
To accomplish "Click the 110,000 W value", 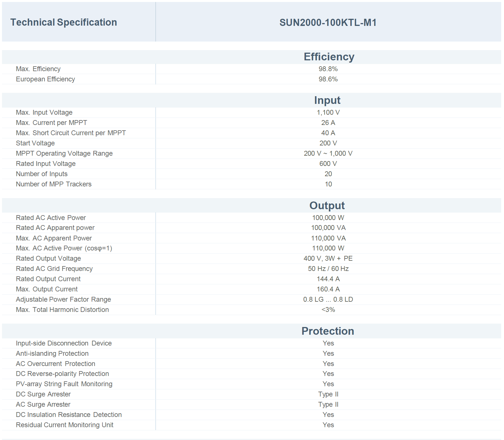I will pyautogui.click(x=328, y=248).
